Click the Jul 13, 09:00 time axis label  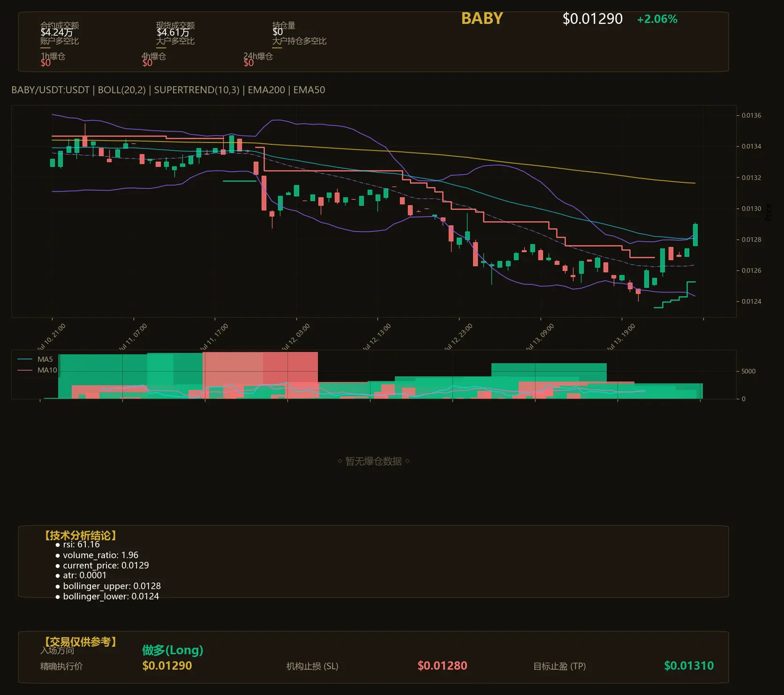pyautogui.click(x=540, y=336)
